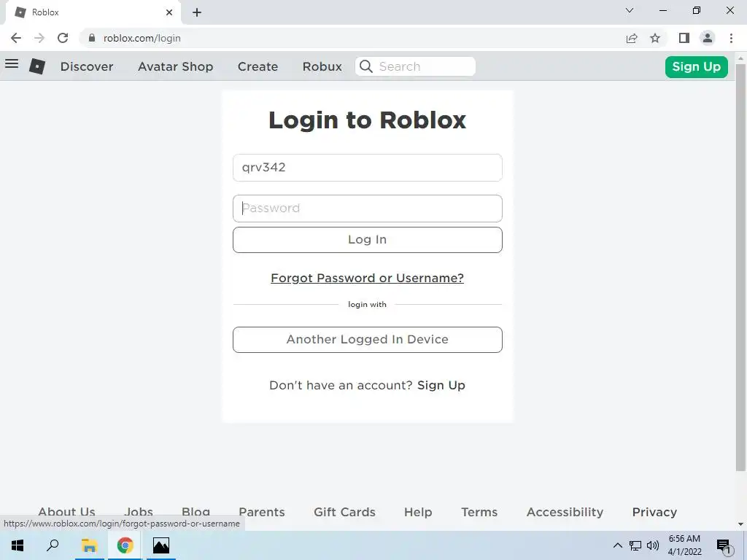
Task: Open the Accessibility footer link
Action: [x=565, y=512]
